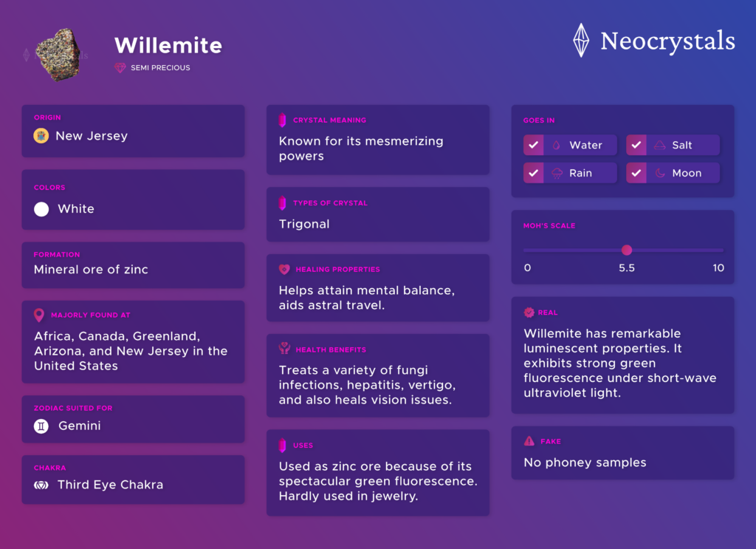Click the semi precious gem icon

tap(120, 67)
